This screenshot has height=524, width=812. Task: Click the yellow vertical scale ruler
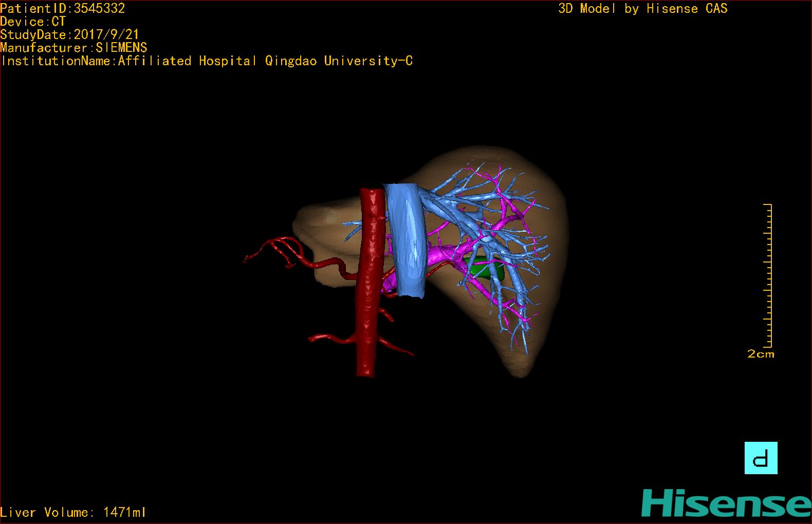point(768,276)
